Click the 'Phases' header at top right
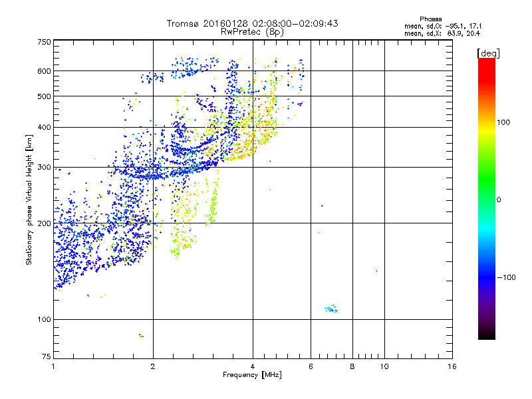The height and width of the screenshot is (399, 532). click(x=430, y=19)
